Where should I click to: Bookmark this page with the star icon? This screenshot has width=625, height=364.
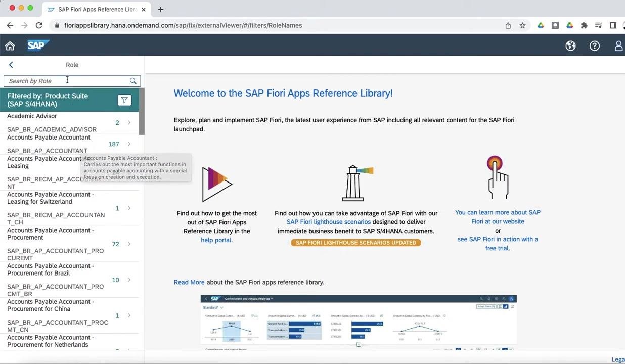(x=523, y=25)
